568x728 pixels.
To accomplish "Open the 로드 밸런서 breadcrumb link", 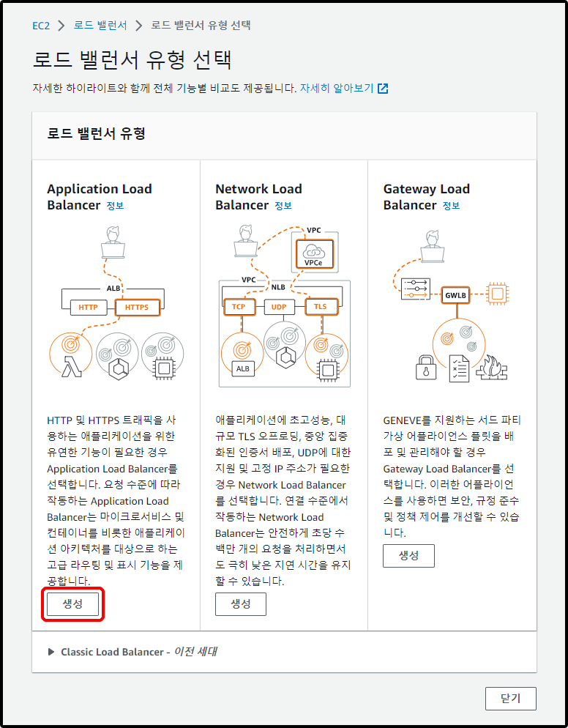I will coord(100,25).
